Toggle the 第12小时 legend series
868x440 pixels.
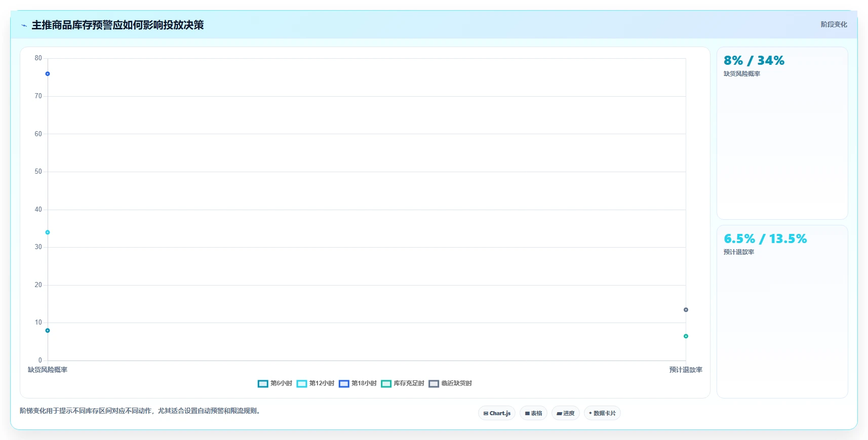coord(315,383)
